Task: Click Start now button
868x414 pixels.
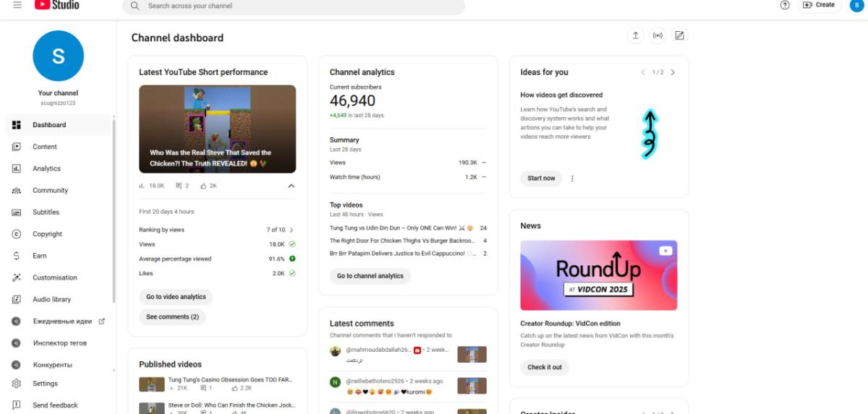Action: (x=541, y=178)
